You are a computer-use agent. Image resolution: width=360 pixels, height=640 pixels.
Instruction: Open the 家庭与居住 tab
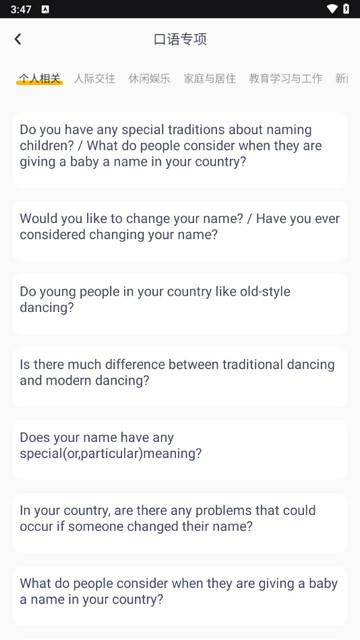pos(210,78)
